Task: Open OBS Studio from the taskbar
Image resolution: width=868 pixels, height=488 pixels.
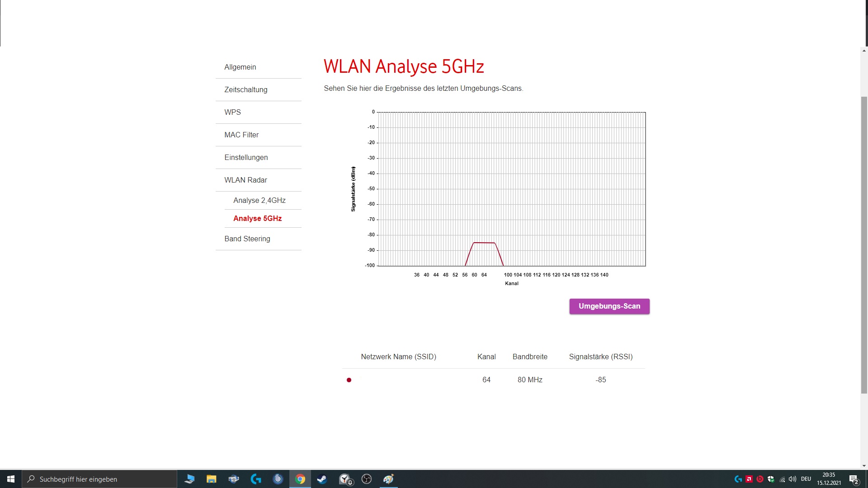Action: click(x=367, y=479)
